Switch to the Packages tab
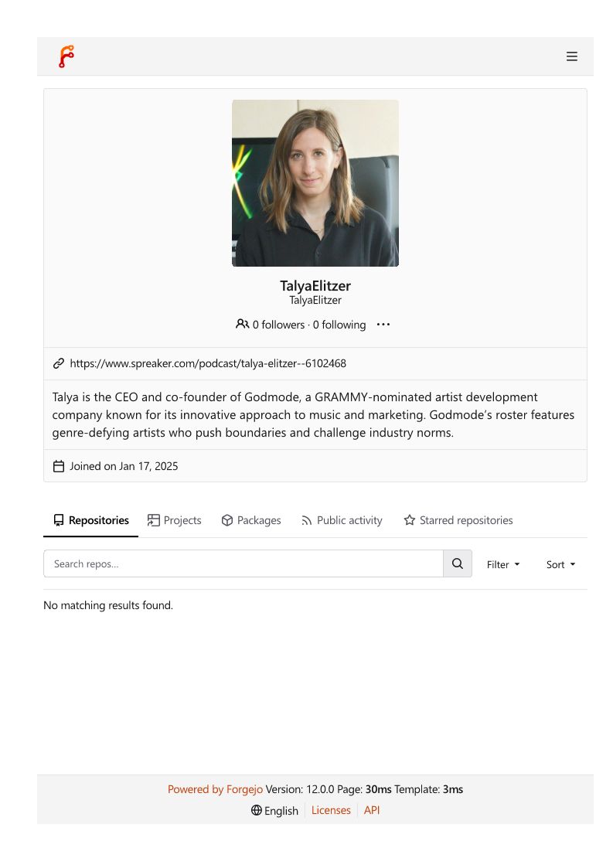 (251, 520)
